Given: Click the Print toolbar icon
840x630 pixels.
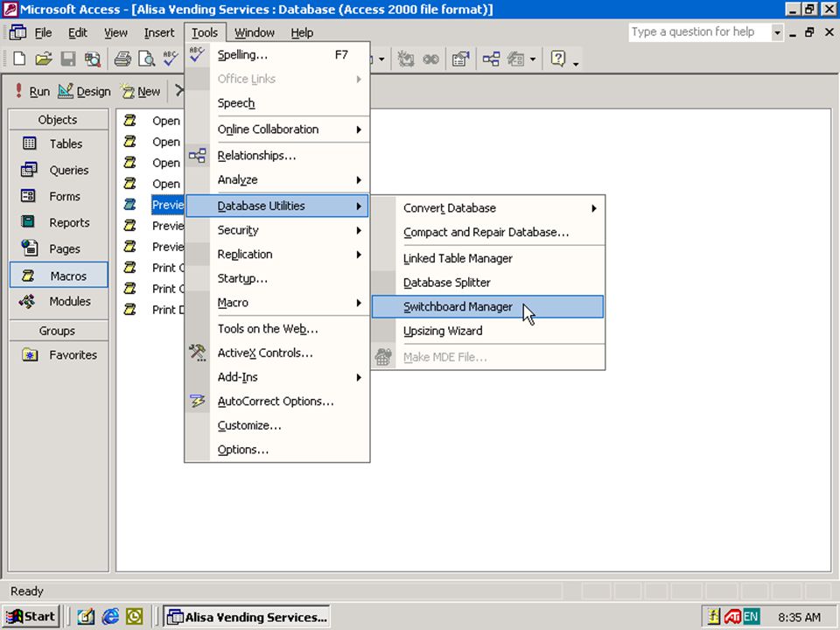Looking at the screenshot, I should (122, 59).
